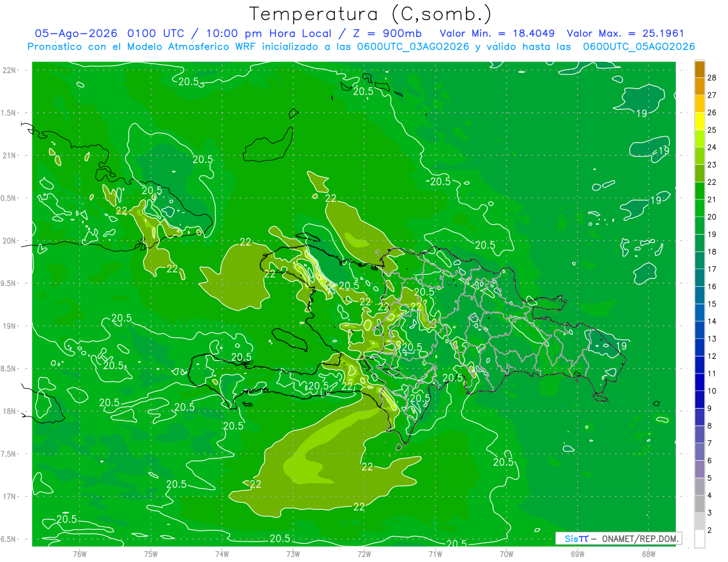Screen dimensions: 728x562
Task: Click the 22N latitude axis label
Action: tap(10, 70)
